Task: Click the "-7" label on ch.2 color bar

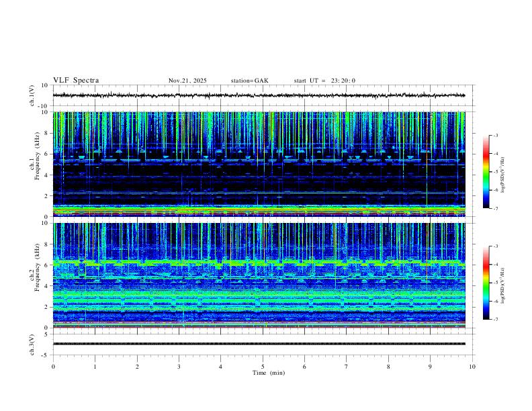Action: (x=495, y=320)
